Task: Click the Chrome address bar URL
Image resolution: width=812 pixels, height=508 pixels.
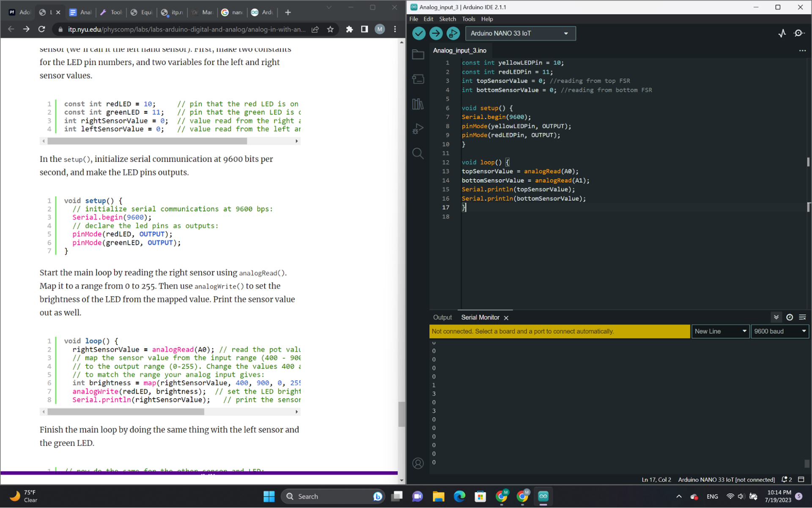Action: 187,29
